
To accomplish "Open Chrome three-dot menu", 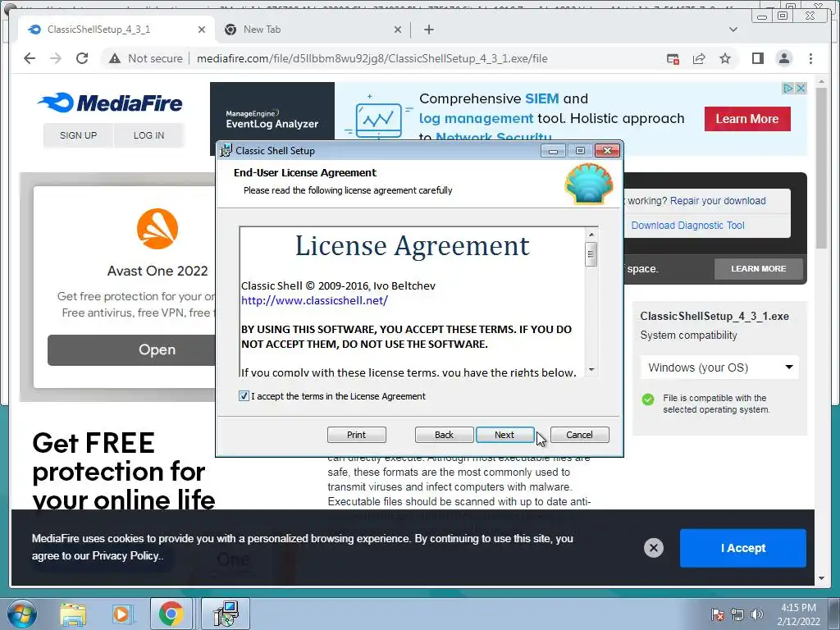I will pos(810,58).
